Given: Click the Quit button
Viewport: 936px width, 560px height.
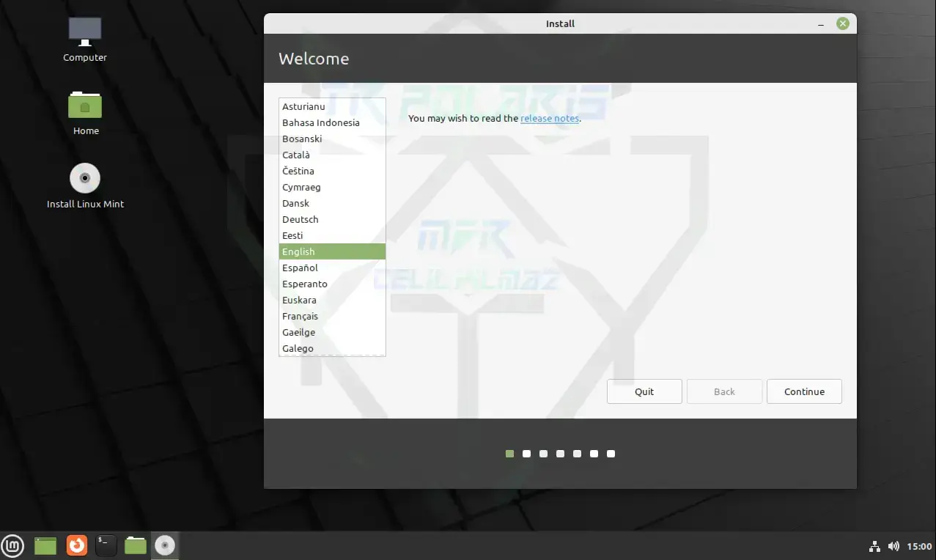Looking at the screenshot, I should (644, 391).
